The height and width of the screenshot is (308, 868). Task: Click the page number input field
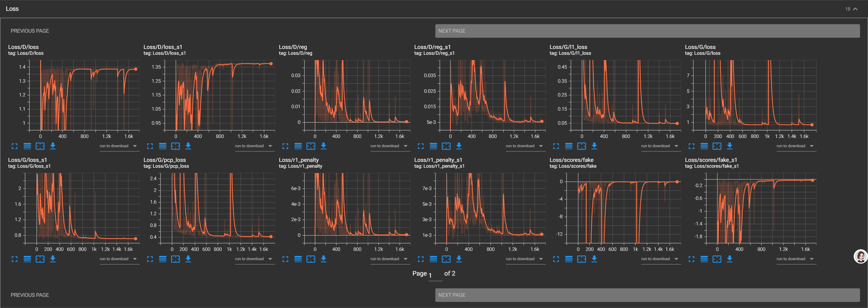(x=435, y=275)
